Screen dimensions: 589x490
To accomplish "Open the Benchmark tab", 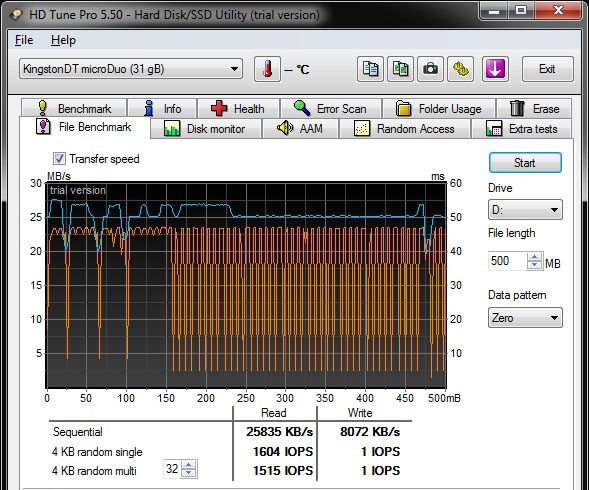I will point(74,108).
